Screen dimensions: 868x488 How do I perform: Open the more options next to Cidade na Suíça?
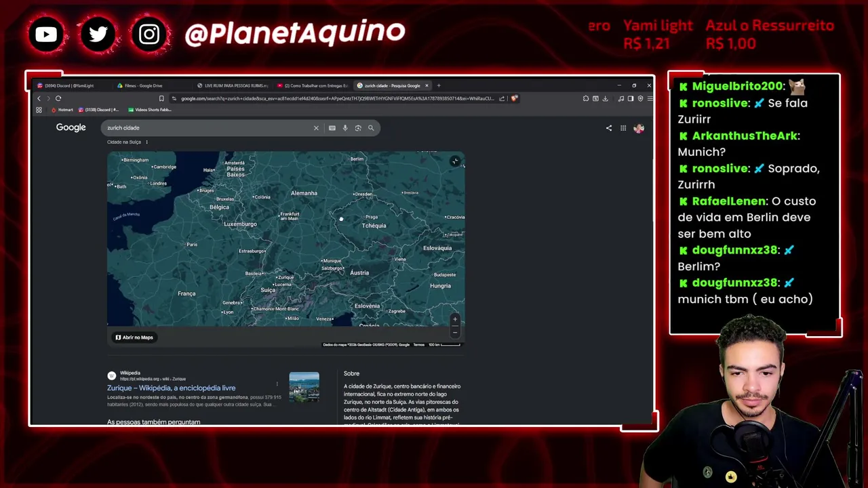(146, 142)
